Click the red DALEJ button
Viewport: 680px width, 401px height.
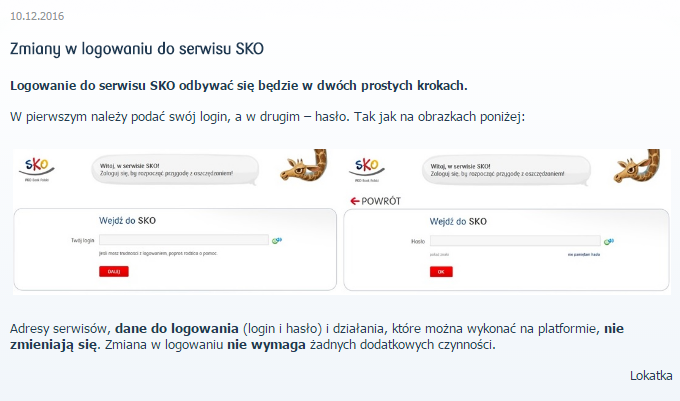(x=114, y=271)
